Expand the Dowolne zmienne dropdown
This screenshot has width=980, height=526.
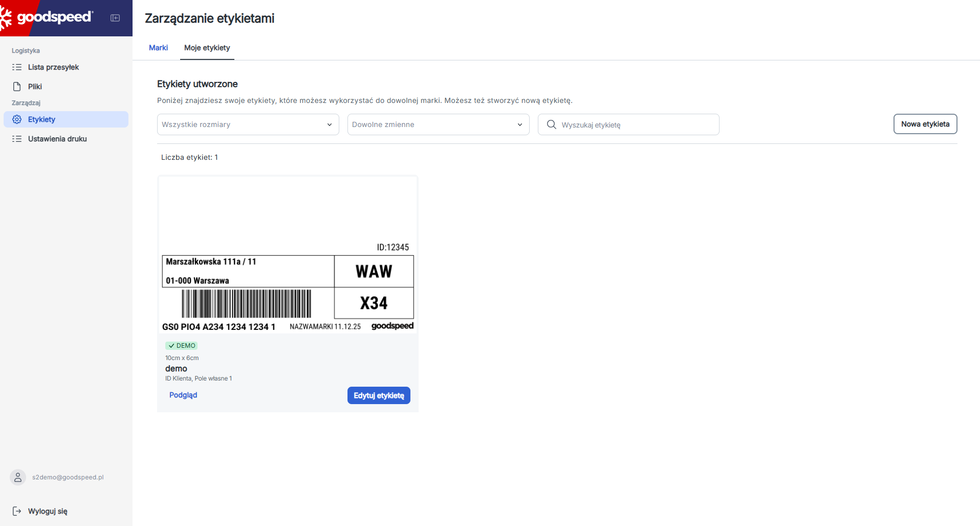[x=438, y=124]
